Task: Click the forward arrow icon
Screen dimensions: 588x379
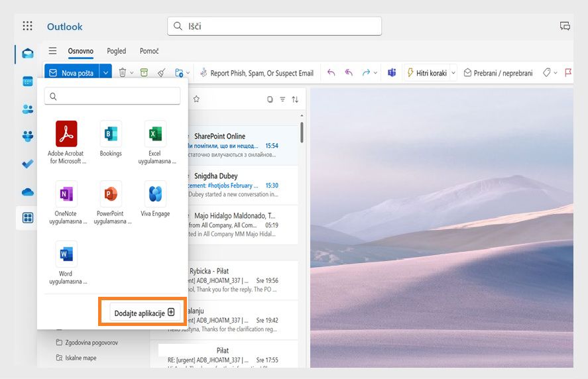Action: coord(366,73)
